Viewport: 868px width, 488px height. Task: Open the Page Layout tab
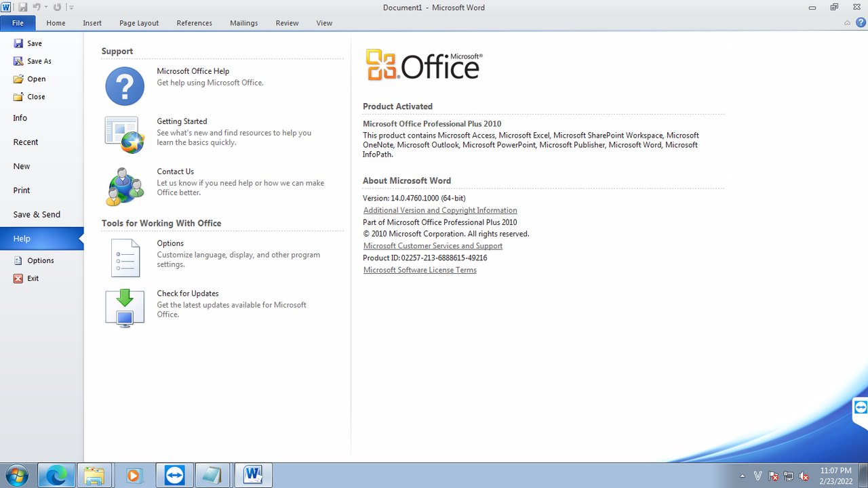pos(139,23)
